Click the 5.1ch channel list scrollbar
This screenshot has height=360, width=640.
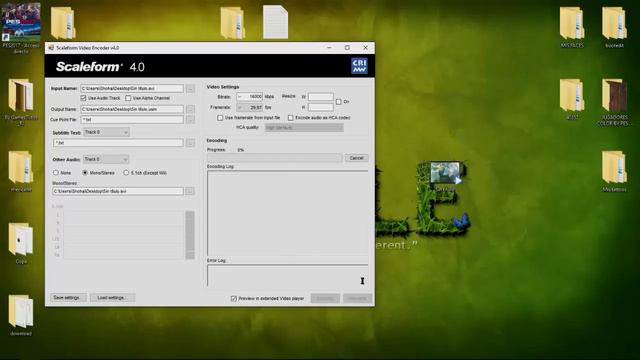(x=190, y=235)
